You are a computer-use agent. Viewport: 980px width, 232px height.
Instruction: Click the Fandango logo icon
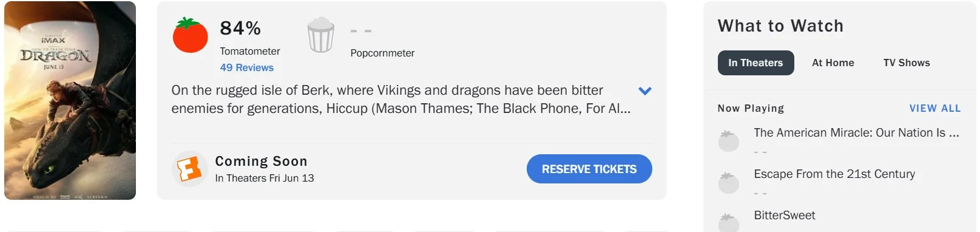point(189,169)
